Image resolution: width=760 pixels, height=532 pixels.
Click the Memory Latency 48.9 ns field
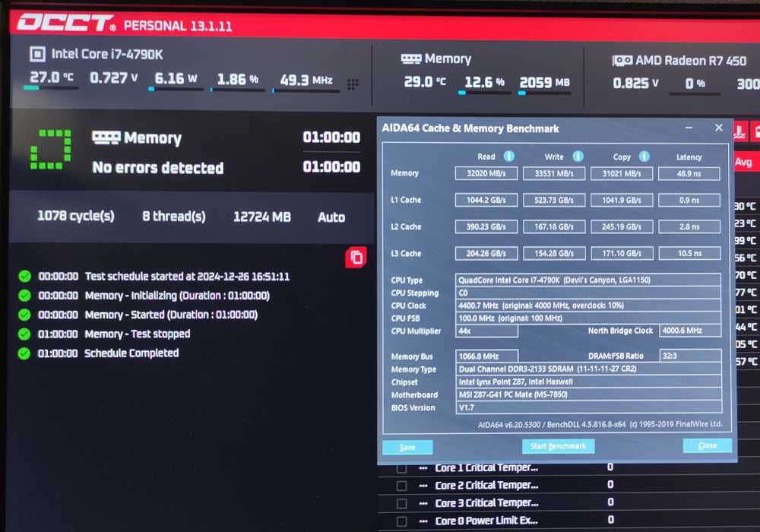tap(689, 173)
